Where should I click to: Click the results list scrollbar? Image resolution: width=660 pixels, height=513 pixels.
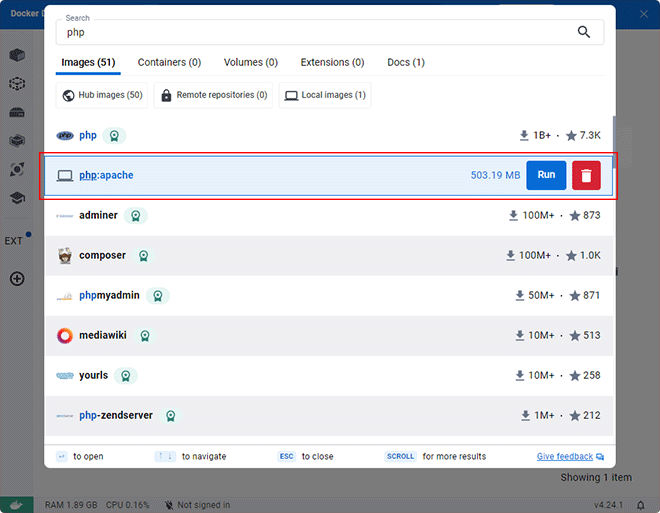[614, 142]
